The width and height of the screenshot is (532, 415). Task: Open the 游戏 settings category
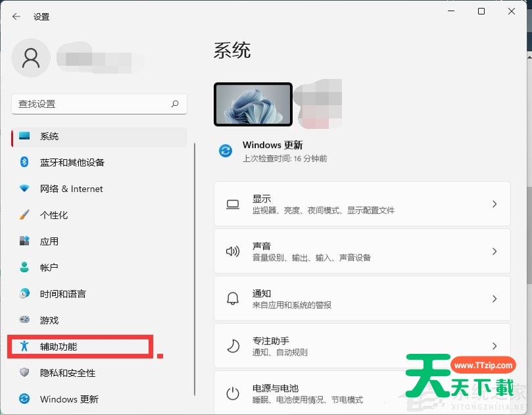99,320
